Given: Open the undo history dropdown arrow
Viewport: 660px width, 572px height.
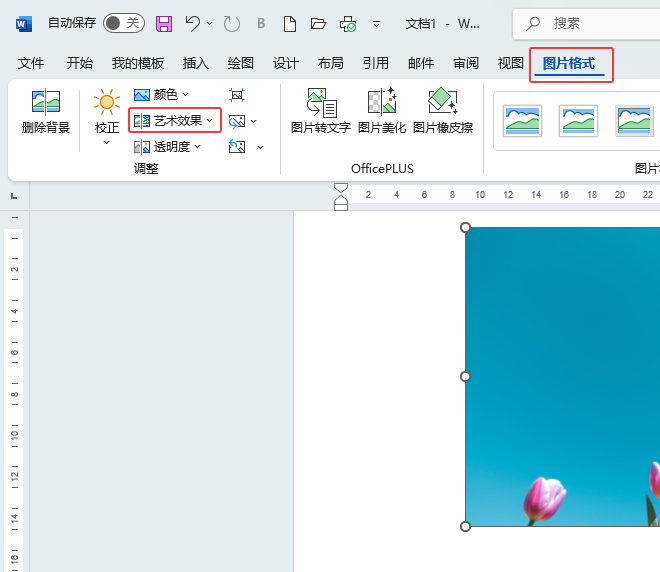Looking at the screenshot, I should pyautogui.click(x=210, y=24).
